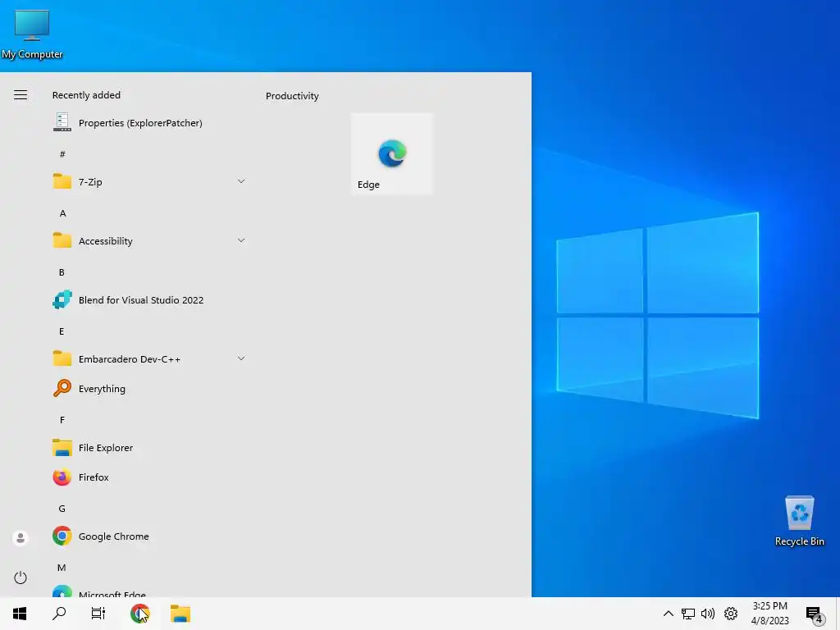Image resolution: width=840 pixels, height=630 pixels.
Task: Launch Firefox from the Start menu
Action: click(150, 477)
